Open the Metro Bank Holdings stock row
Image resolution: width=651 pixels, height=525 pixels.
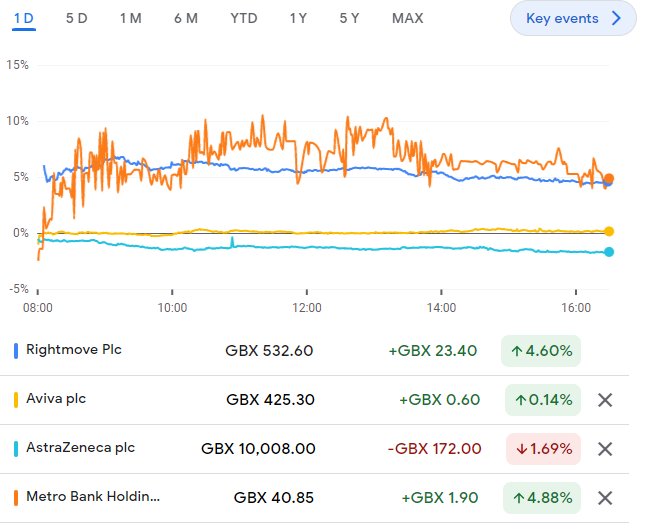click(x=314, y=498)
